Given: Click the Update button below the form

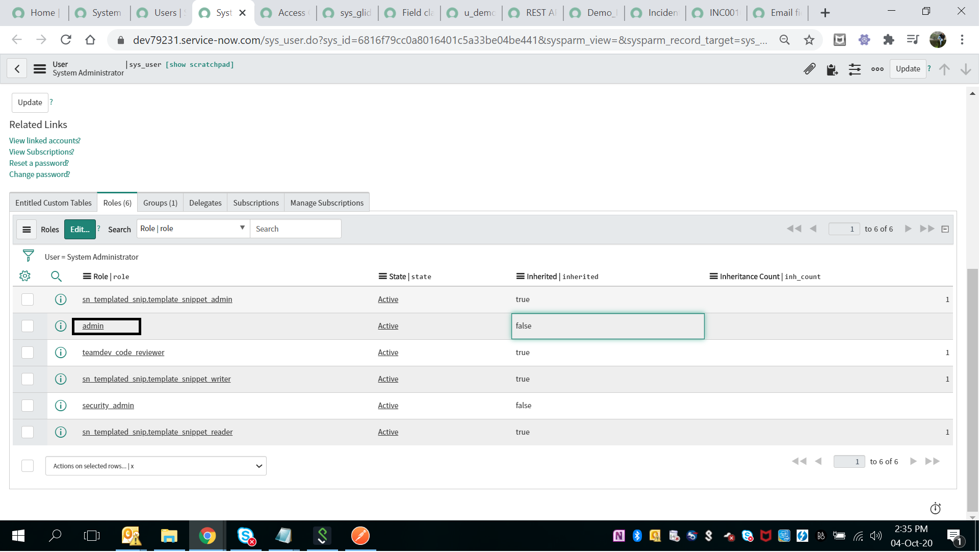Looking at the screenshot, I should pos(30,103).
